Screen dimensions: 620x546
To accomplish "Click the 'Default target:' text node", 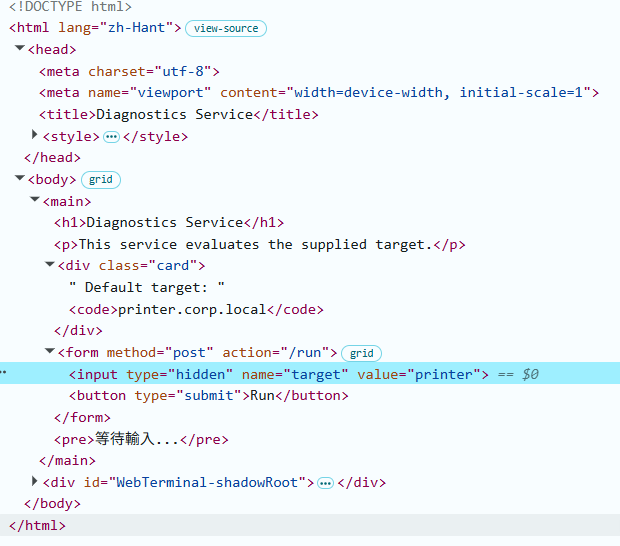I will point(146,287).
